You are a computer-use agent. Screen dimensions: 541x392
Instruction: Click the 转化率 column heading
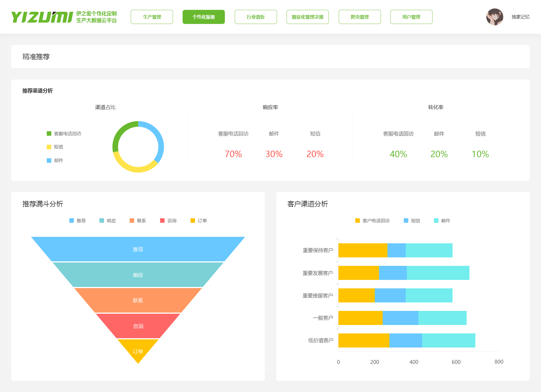coord(436,107)
